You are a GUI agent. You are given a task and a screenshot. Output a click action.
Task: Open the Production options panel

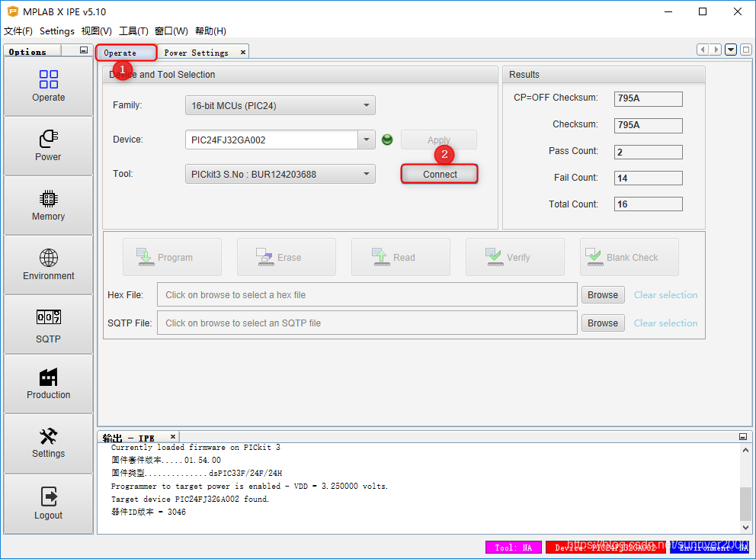click(x=48, y=384)
